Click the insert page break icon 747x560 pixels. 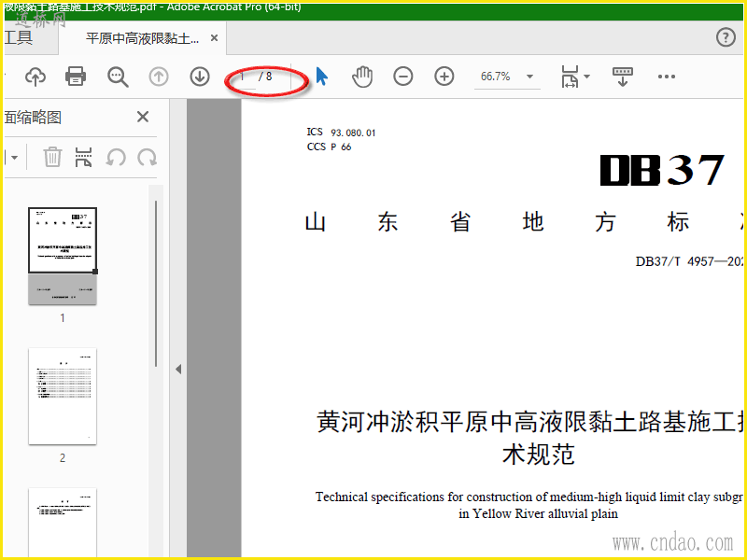click(83, 157)
